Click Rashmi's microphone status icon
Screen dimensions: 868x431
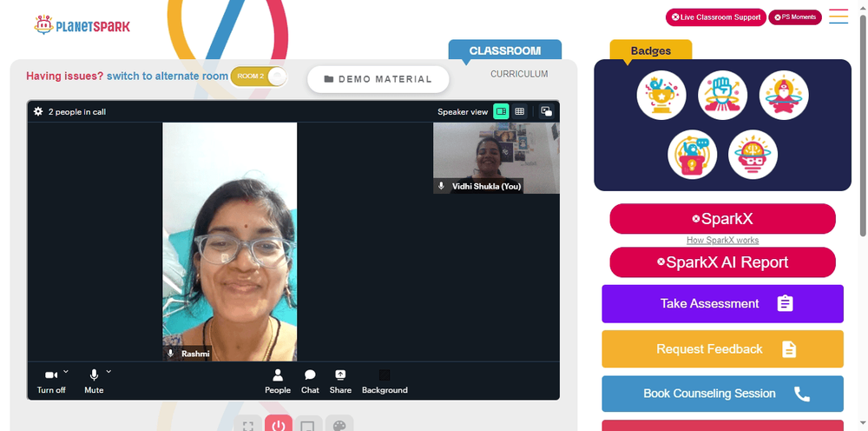pos(170,354)
